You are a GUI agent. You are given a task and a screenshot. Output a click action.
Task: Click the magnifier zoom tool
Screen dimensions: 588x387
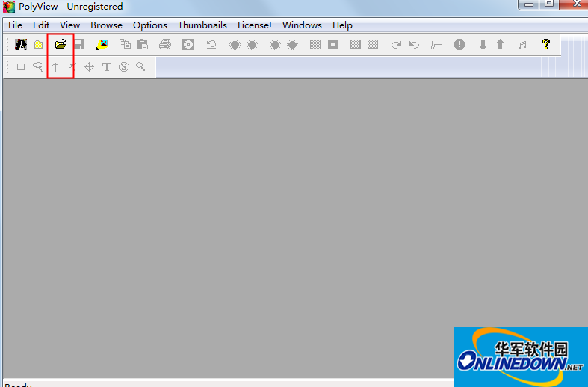[x=140, y=67]
